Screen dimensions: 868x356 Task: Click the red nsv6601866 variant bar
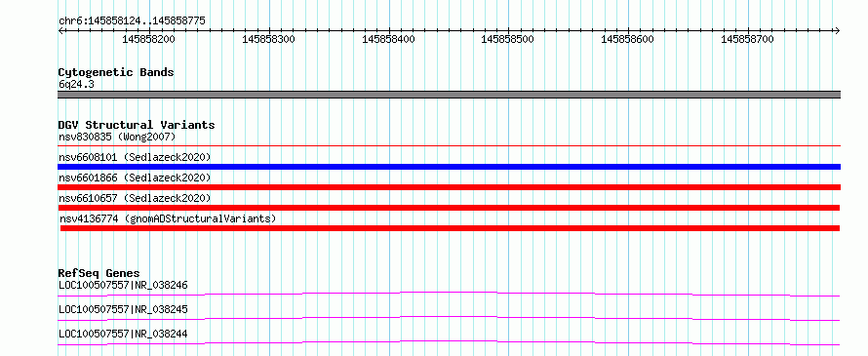[x=449, y=187]
